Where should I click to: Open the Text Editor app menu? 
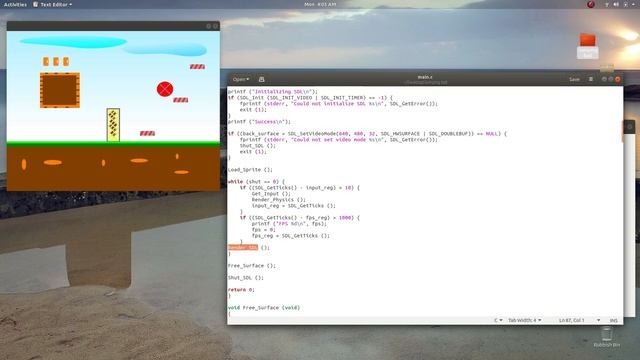click(x=52, y=4)
